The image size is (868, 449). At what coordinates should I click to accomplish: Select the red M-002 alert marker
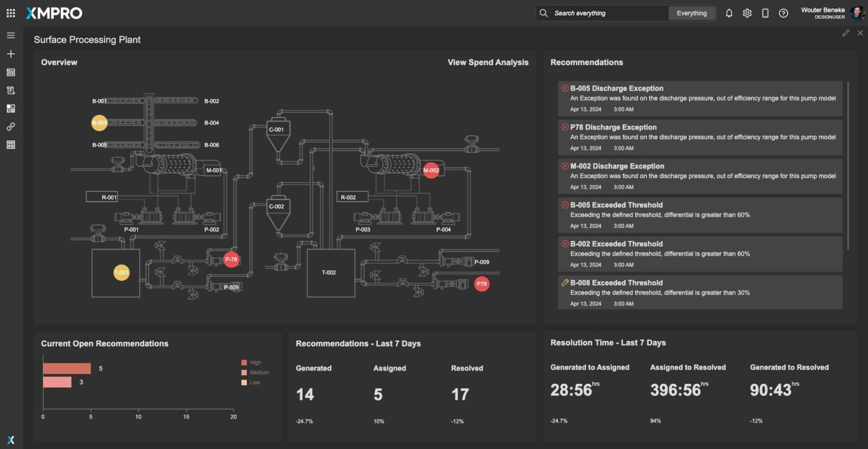pyautogui.click(x=431, y=170)
